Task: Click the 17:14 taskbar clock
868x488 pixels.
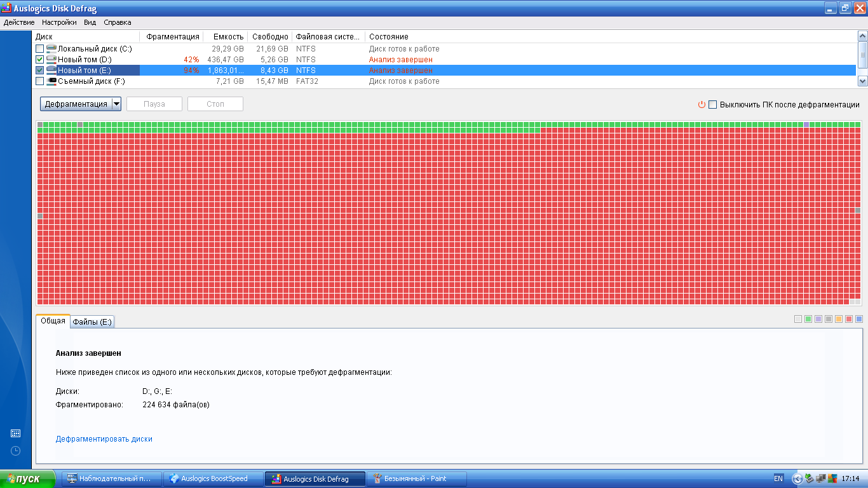Action: coord(850,478)
